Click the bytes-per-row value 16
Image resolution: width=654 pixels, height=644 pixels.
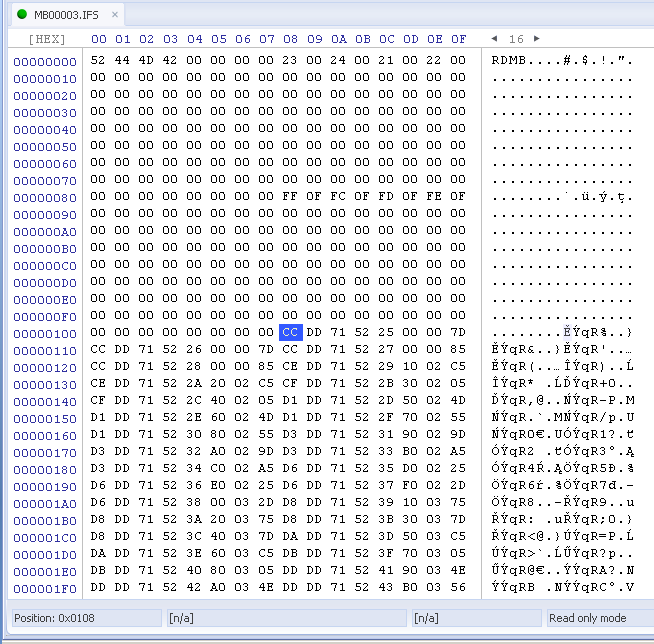pos(516,39)
